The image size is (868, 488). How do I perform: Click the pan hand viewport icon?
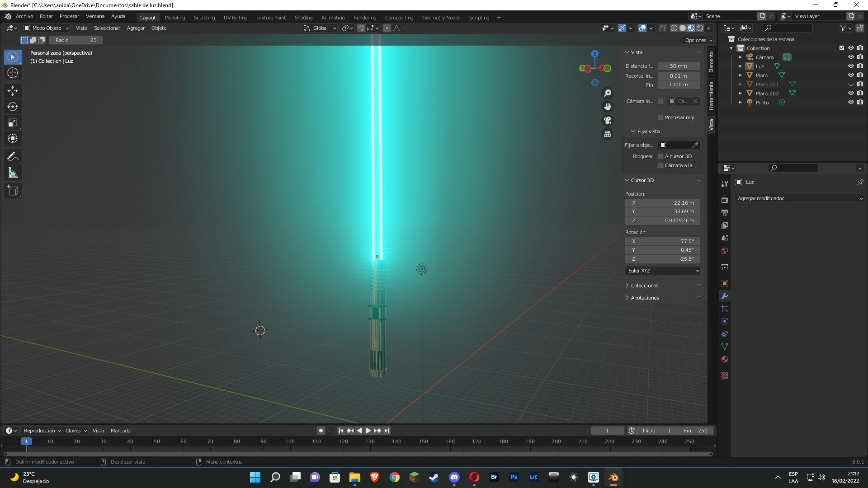[x=608, y=107]
